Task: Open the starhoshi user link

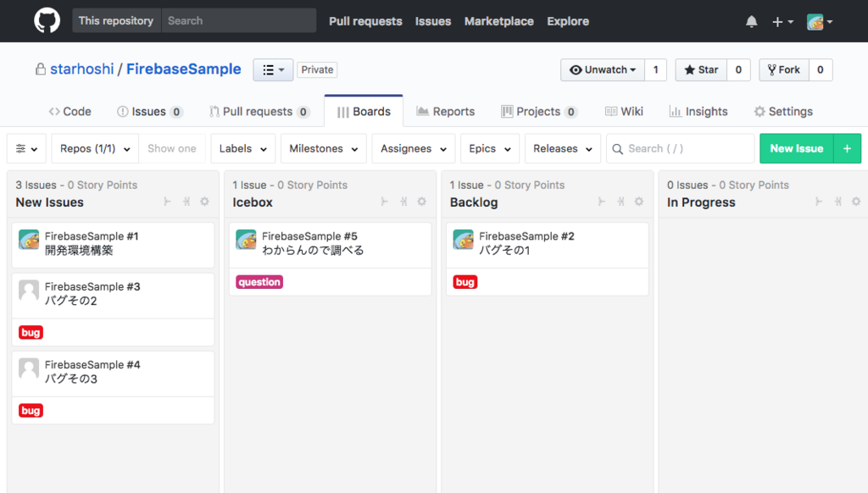Action: (x=82, y=69)
